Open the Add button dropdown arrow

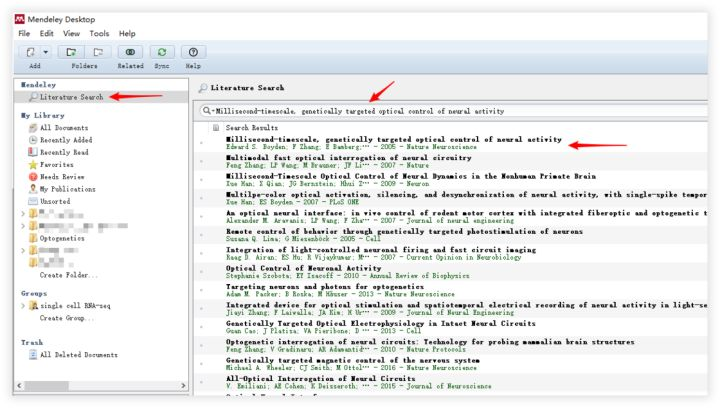coord(45,52)
